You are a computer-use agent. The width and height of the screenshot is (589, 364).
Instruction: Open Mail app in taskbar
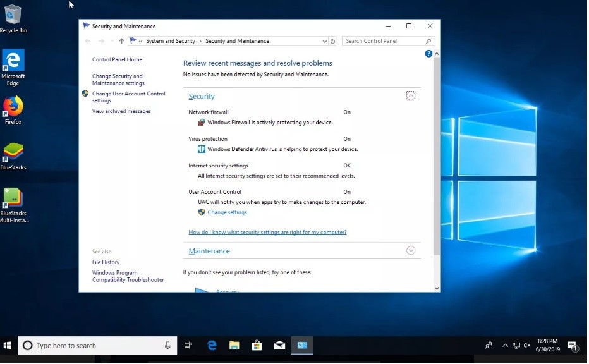tap(279, 345)
